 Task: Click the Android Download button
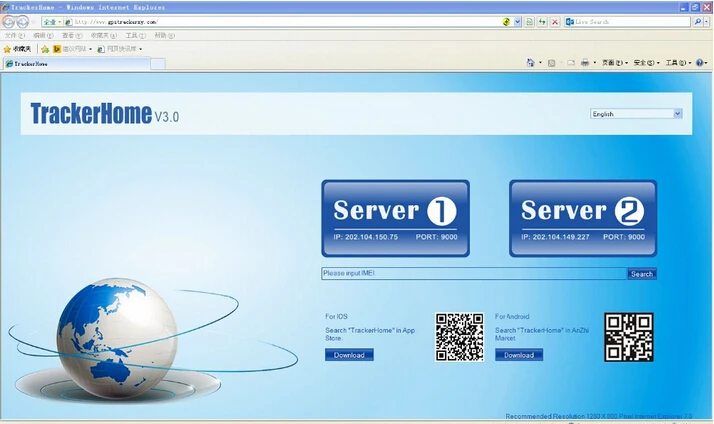click(x=519, y=355)
